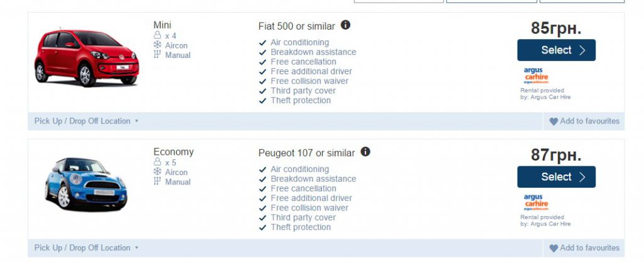Click heart icon on Economy car listing
Image resolution: width=644 pixels, height=262 pixels.
click(553, 248)
